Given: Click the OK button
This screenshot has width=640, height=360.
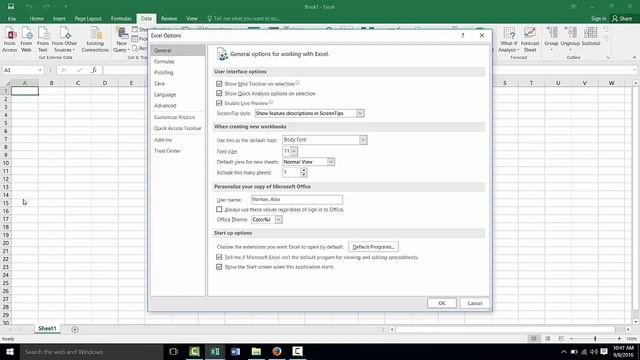Looking at the screenshot, I should [x=442, y=303].
